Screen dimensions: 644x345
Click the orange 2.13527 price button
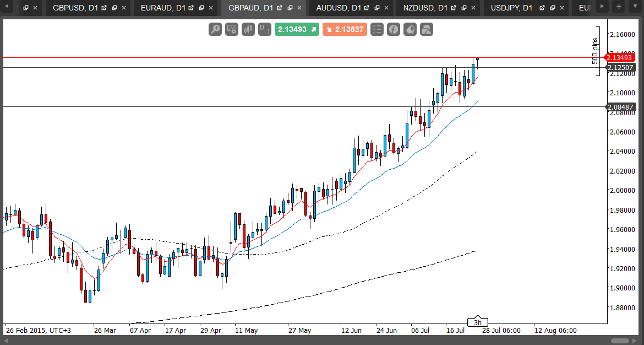(x=345, y=29)
